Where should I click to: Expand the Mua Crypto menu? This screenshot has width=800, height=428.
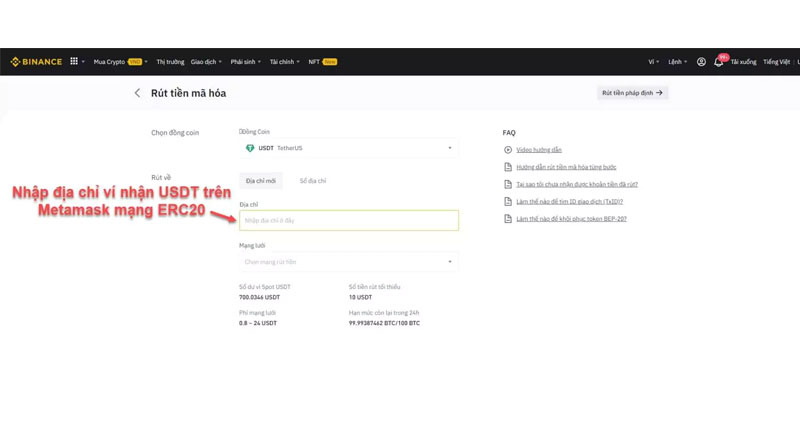[x=120, y=62]
